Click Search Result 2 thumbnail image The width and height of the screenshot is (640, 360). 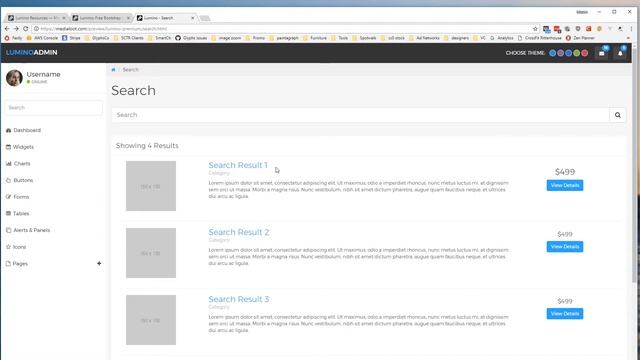tap(151, 253)
